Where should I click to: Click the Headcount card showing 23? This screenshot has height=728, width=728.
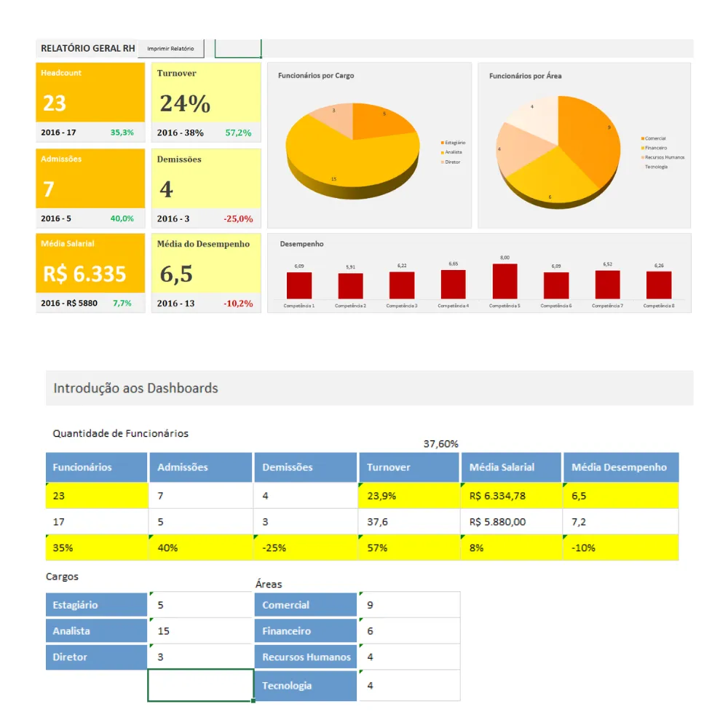tap(90, 102)
